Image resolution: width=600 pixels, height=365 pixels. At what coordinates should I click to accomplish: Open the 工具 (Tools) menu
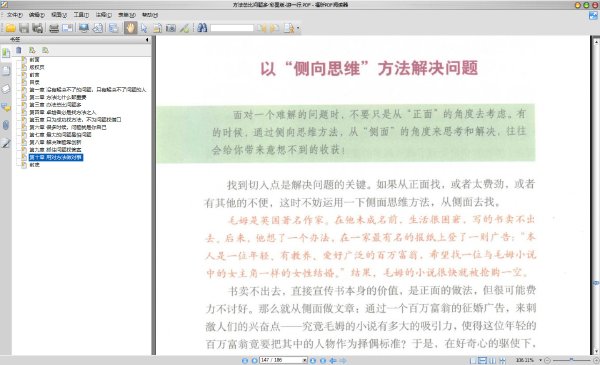[81, 15]
